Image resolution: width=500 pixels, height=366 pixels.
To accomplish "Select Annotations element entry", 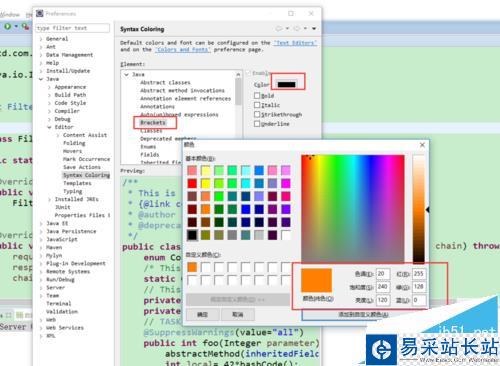I will tap(157, 106).
